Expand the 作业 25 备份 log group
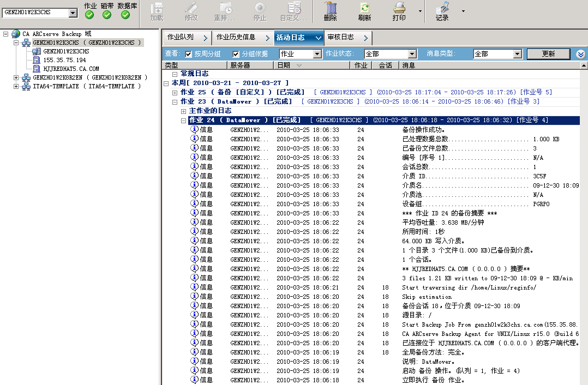The image size is (588, 385). (175, 93)
